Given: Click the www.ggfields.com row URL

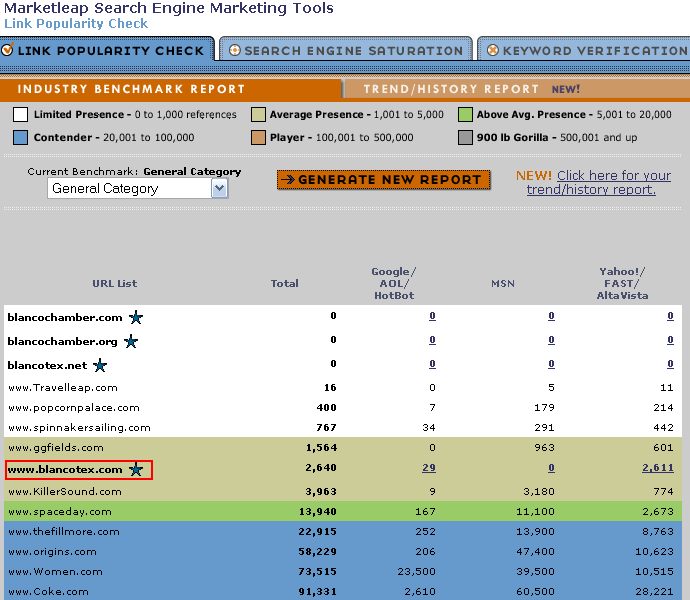Looking at the screenshot, I should pos(56,448).
